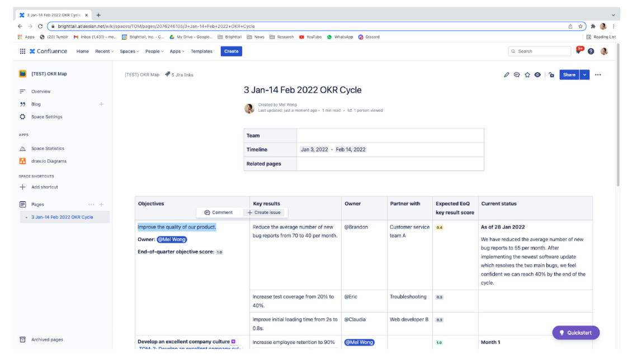Add a new blog post plus icon
The height and width of the screenshot is (364, 632).
tap(101, 104)
